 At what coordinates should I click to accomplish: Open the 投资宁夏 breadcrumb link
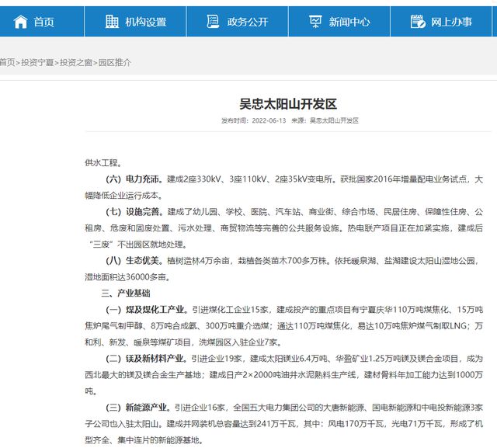click(x=36, y=62)
